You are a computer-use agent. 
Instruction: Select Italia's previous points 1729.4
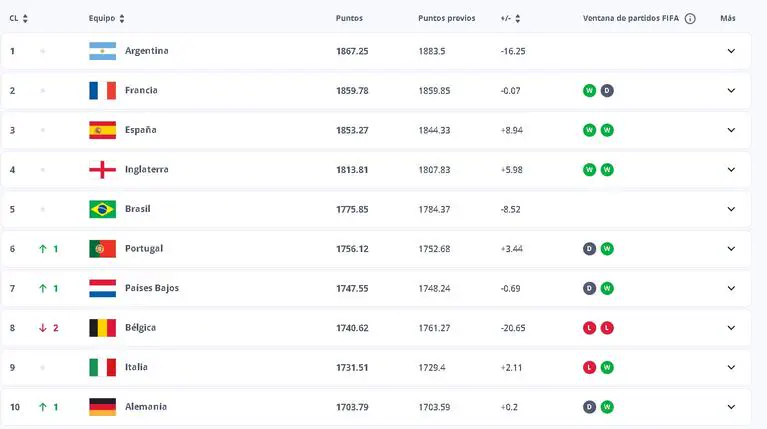432,368
